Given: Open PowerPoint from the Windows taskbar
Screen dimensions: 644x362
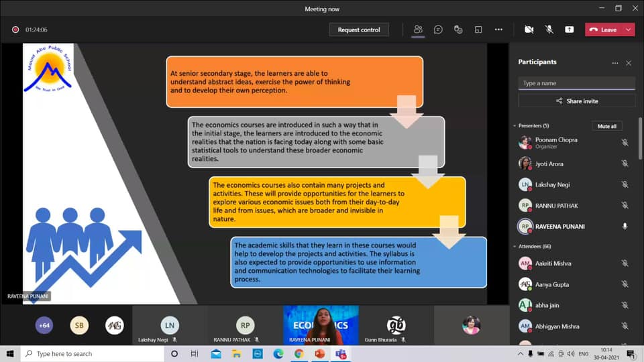Looking at the screenshot, I should click(x=320, y=353).
